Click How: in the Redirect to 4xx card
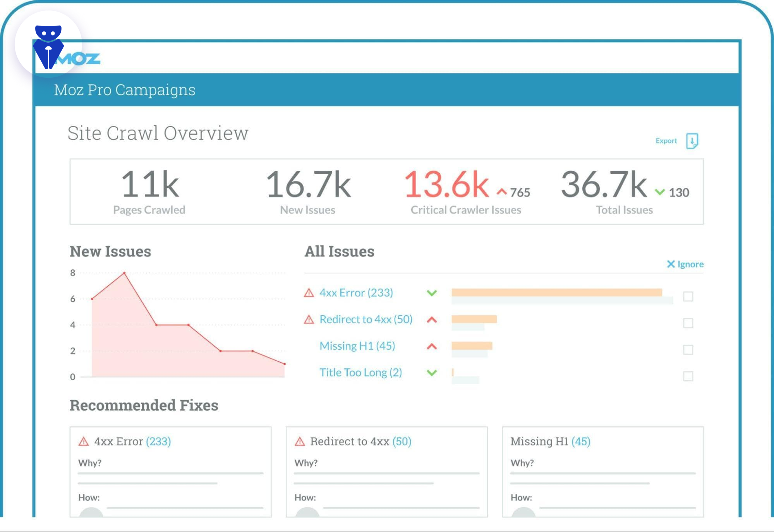Image resolution: width=774 pixels, height=532 pixels. coord(305,498)
